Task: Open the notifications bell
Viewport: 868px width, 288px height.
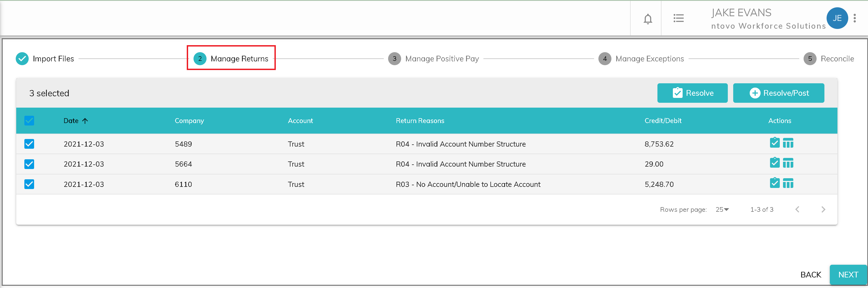Action: click(x=647, y=19)
